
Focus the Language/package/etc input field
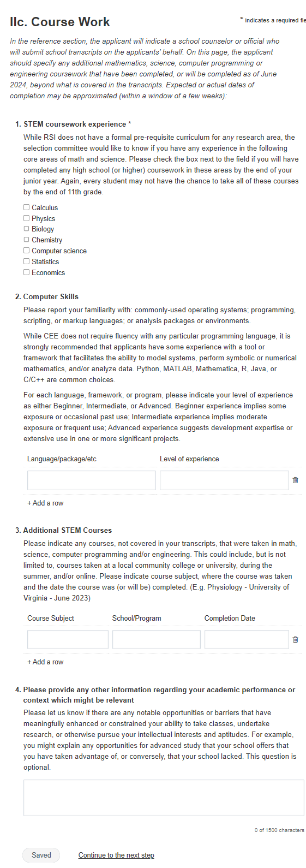point(92,480)
